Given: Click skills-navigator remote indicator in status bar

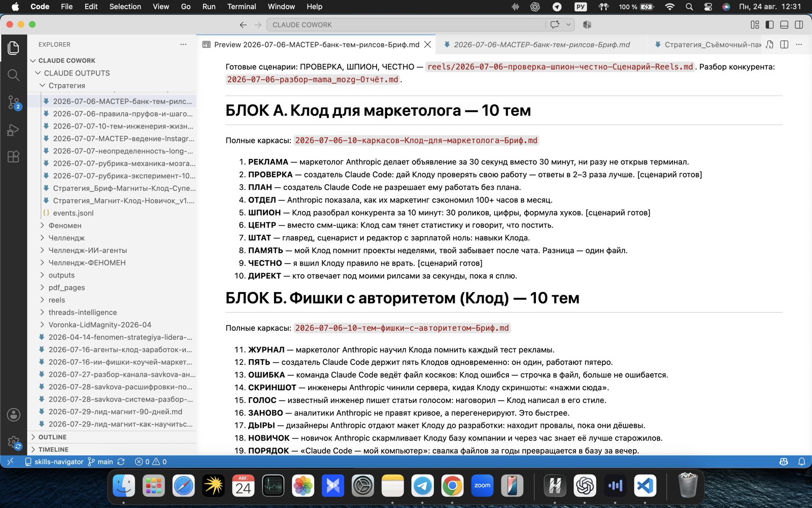Looking at the screenshot, I should (54, 462).
